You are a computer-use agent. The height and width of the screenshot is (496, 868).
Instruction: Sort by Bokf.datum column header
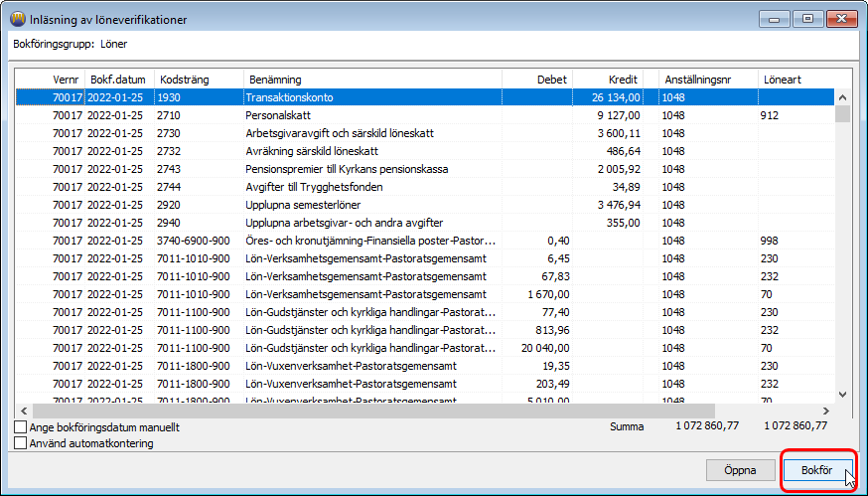(119, 80)
